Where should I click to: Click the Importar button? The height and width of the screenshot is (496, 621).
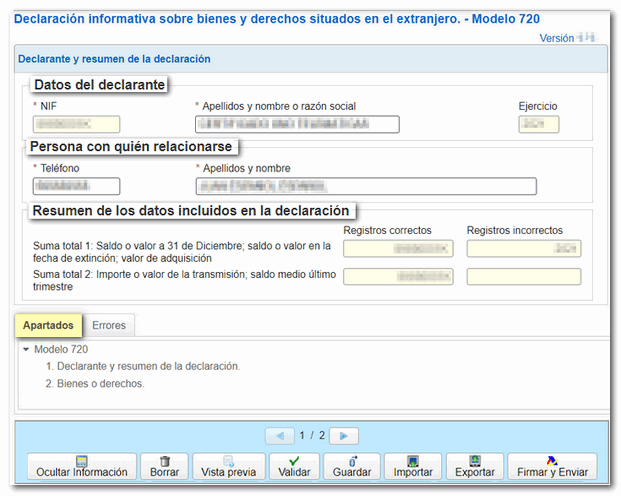click(412, 466)
